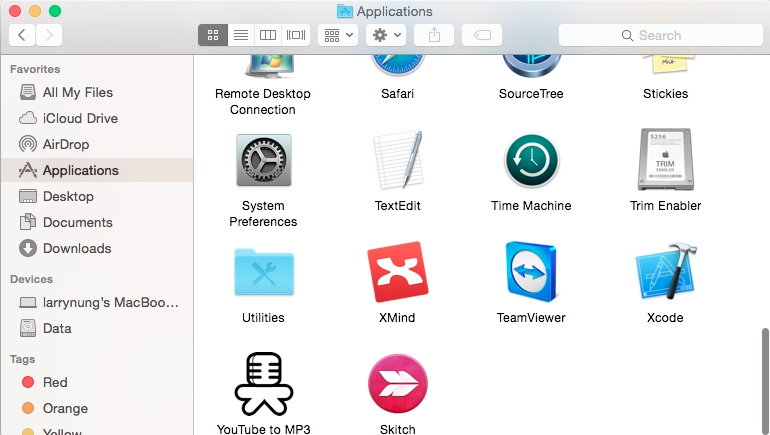Select the Xcode application icon
Viewport: 770px width, 435px height.
point(666,271)
